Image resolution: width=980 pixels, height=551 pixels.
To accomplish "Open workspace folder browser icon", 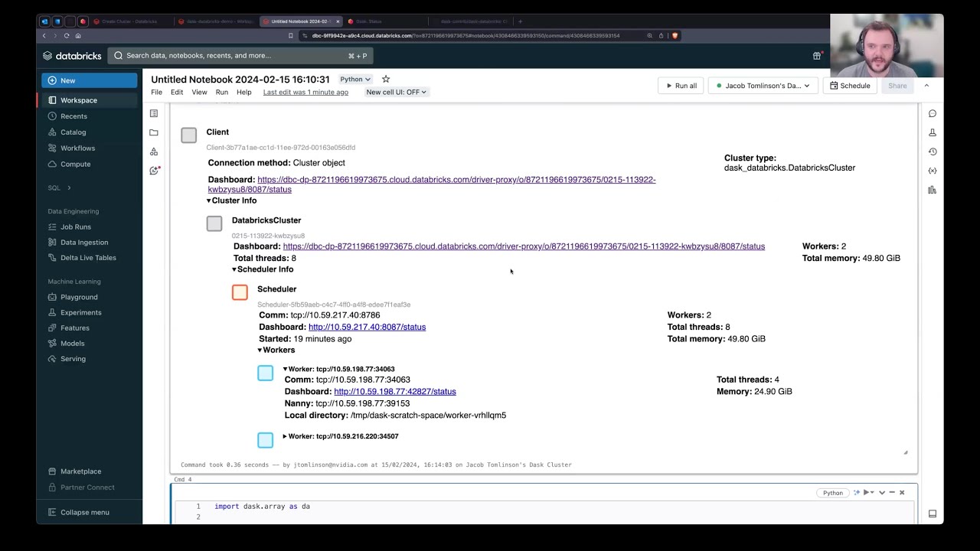I will (x=154, y=132).
